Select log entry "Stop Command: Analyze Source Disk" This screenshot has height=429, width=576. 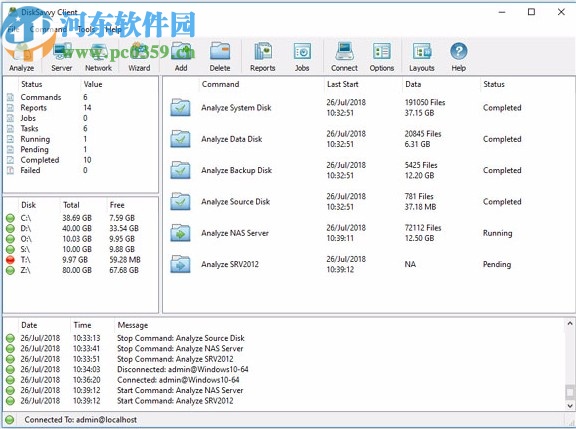(x=181, y=338)
